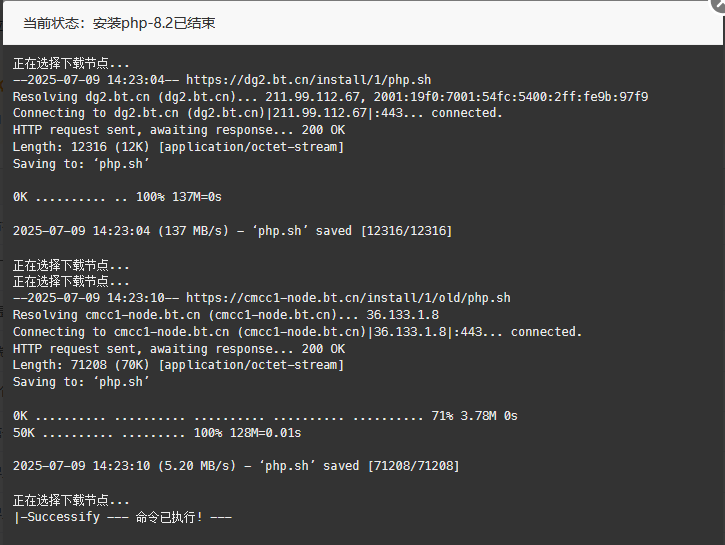Click the 100% 137M=0s progress line

pos(117,197)
